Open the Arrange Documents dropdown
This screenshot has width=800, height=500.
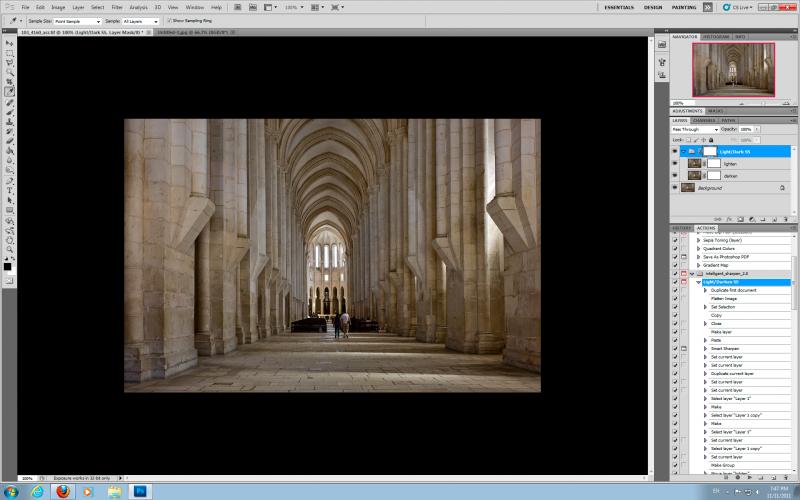[x=316, y=7]
